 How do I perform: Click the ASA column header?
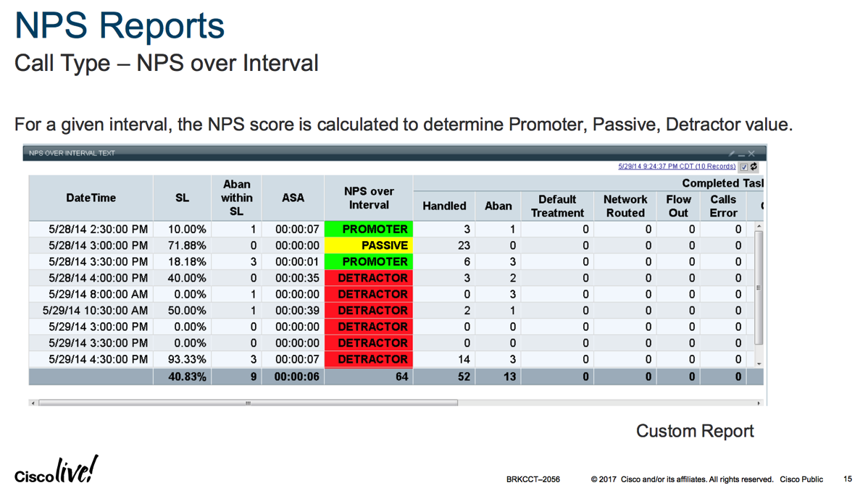293,198
